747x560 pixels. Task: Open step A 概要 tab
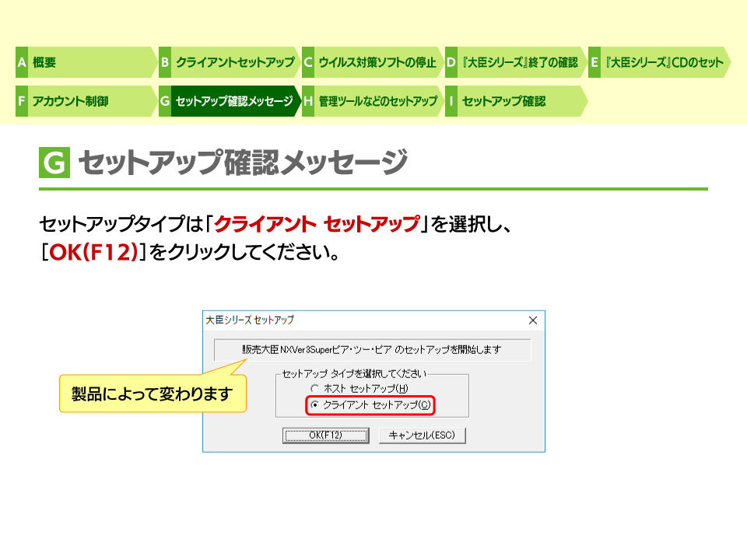tap(86, 62)
